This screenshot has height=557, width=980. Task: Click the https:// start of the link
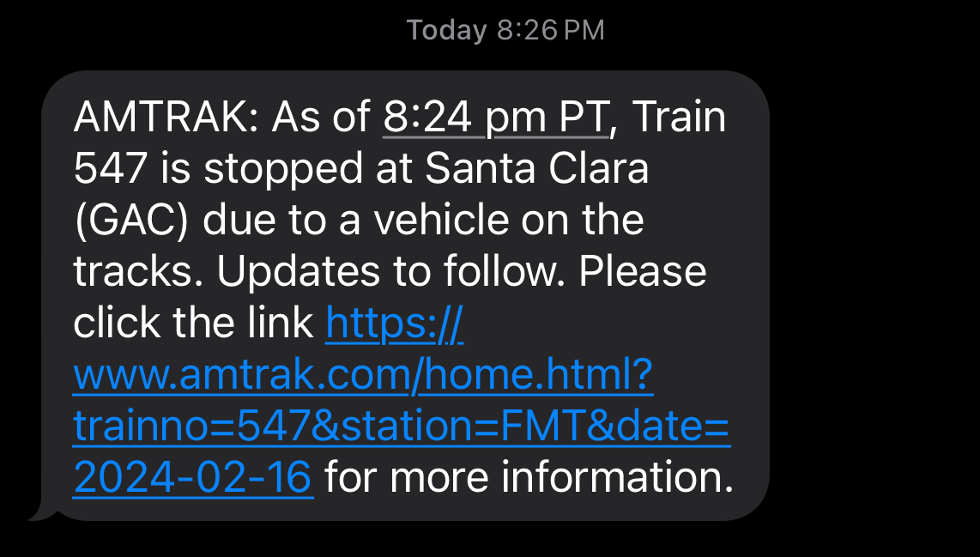tap(395, 324)
